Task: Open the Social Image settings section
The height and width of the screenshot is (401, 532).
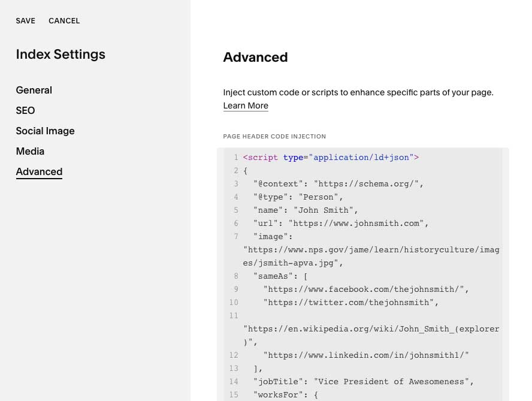Action: (x=45, y=131)
